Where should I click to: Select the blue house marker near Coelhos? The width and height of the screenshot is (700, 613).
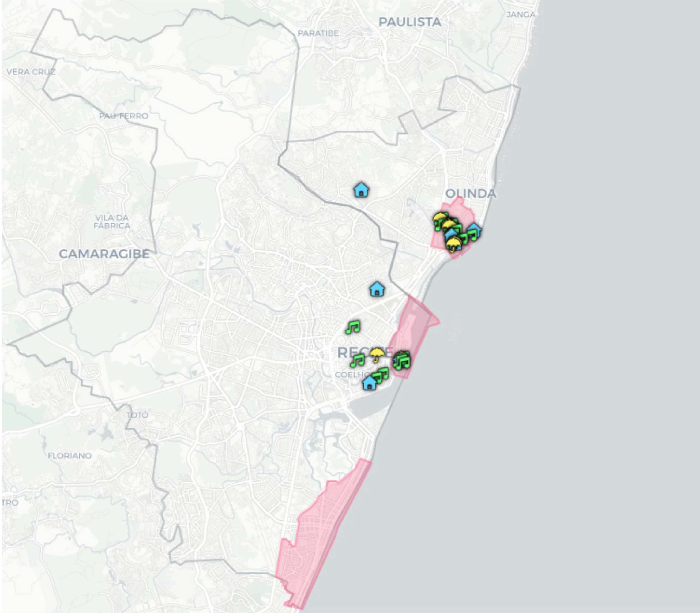(369, 383)
